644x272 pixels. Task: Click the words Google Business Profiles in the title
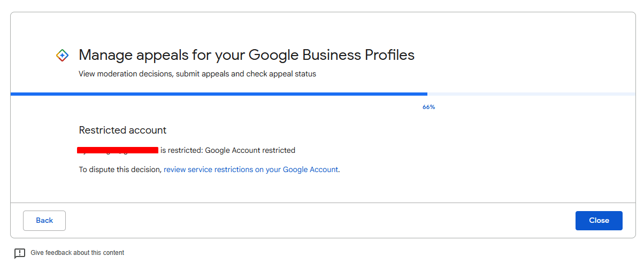point(332,55)
